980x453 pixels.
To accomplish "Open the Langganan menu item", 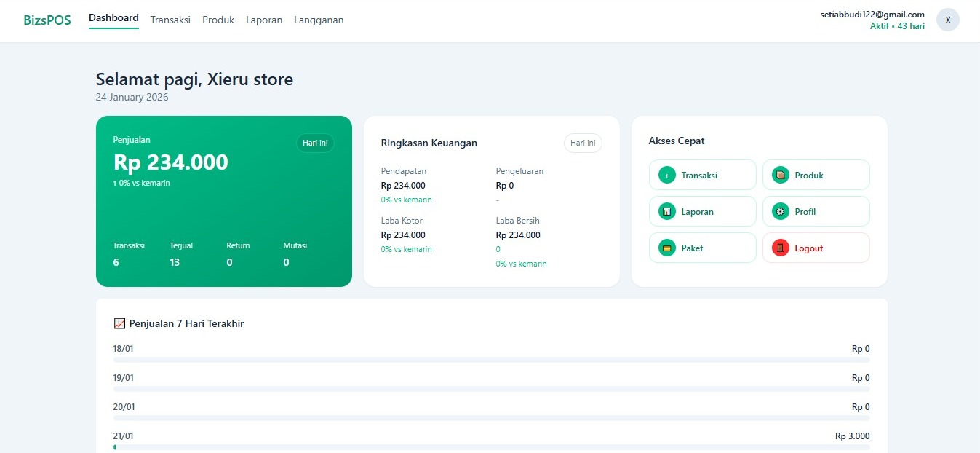I will point(319,20).
